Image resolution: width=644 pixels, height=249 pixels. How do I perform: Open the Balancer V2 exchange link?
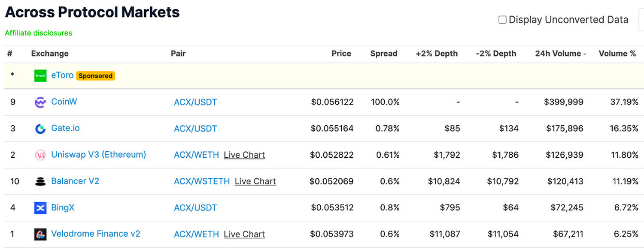pyautogui.click(x=75, y=181)
